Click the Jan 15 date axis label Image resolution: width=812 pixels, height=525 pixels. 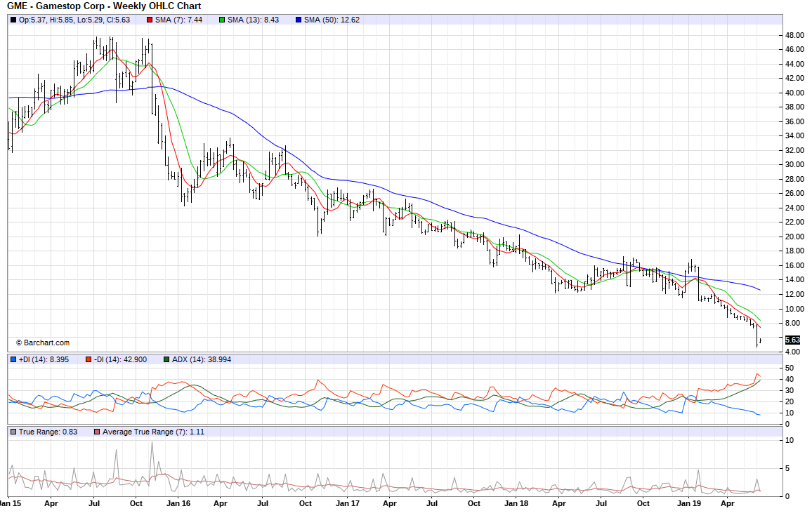pos(11,503)
